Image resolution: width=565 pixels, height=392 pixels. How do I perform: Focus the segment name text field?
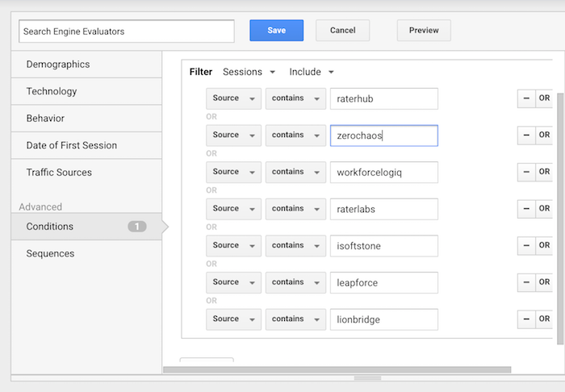point(127,31)
